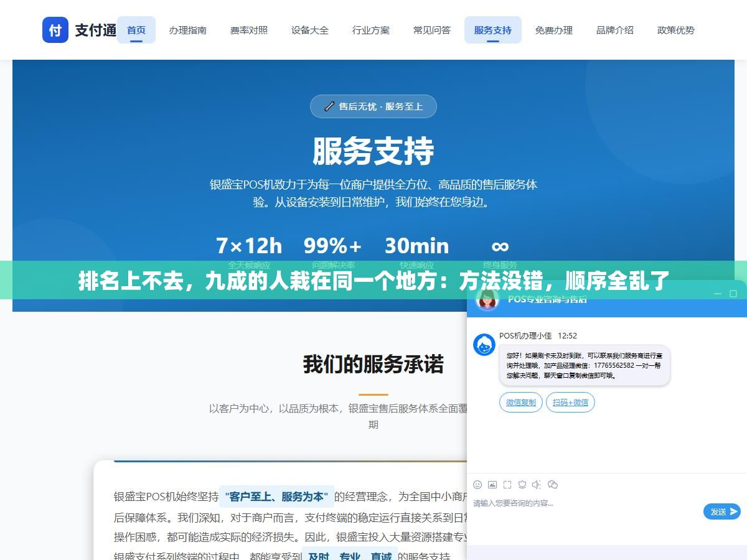This screenshot has width=747, height=560.
Task: Click the hero description starting 银盛宝POS机致力于
Action: tap(374, 194)
